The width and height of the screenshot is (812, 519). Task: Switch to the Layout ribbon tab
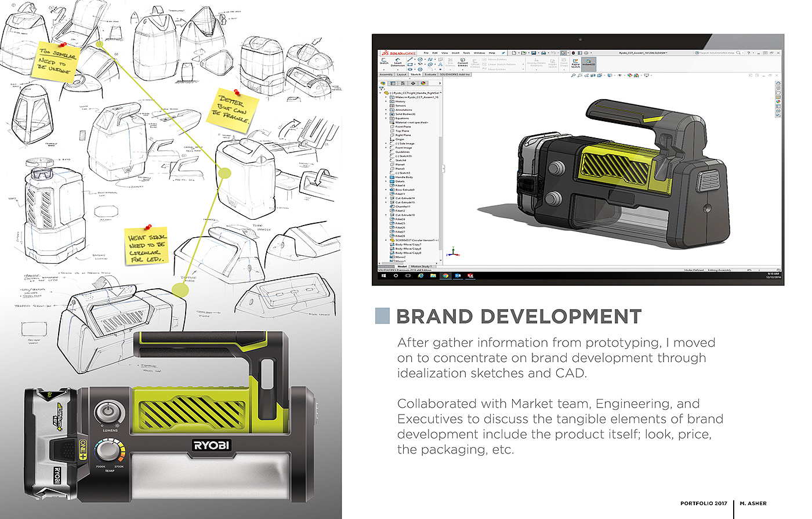pos(401,75)
